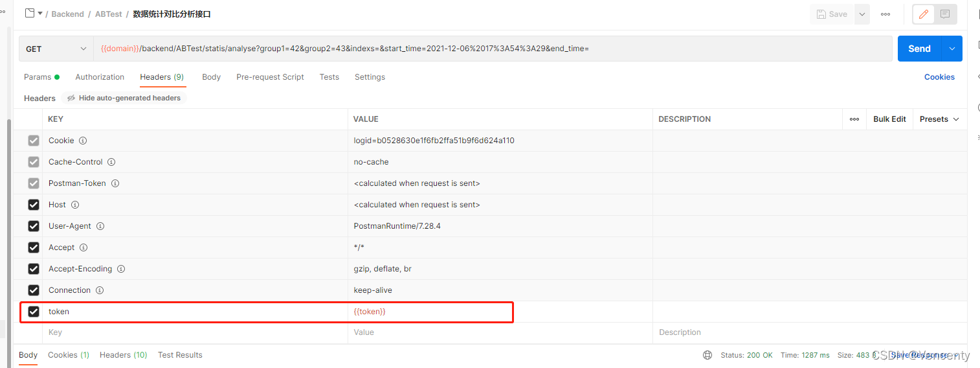Select the Headers (9) tab
980x368 pixels.
(162, 77)
